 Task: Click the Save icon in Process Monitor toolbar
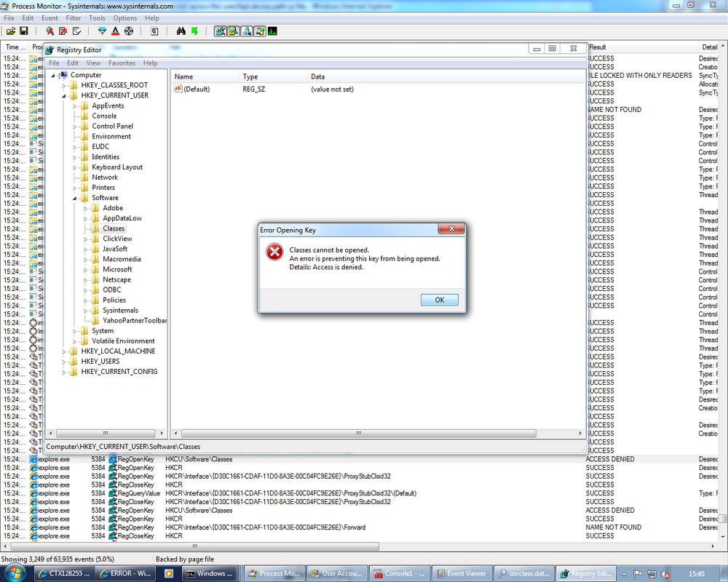point(24,31)
